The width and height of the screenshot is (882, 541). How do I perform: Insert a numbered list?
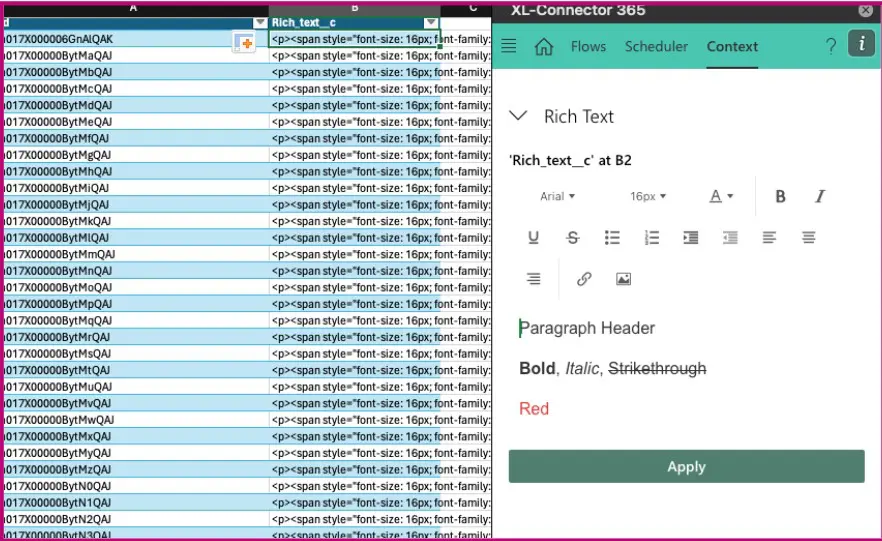652,238
